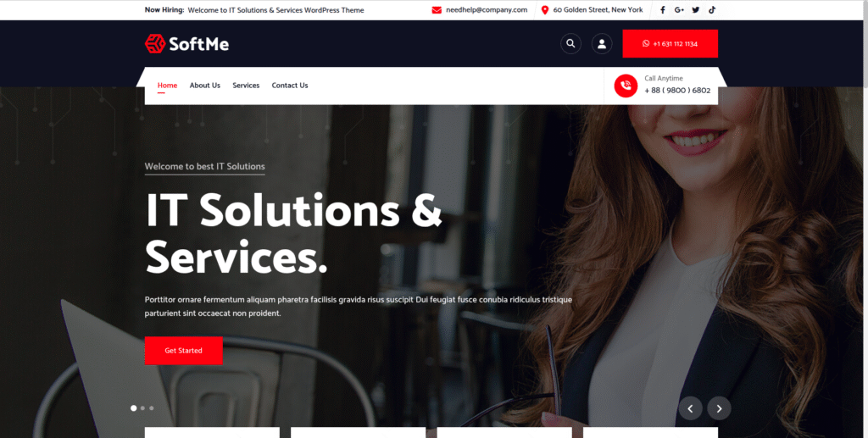This screenshot has width=868, height=438.
Task: Open the TikTok social icon
Action: click(x=712, y=10)
